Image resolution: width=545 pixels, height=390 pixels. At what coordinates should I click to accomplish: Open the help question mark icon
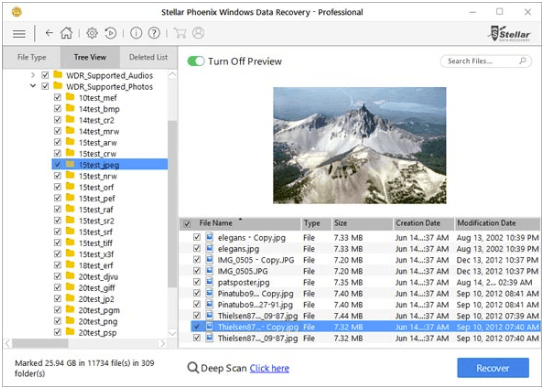coord(154,33)
